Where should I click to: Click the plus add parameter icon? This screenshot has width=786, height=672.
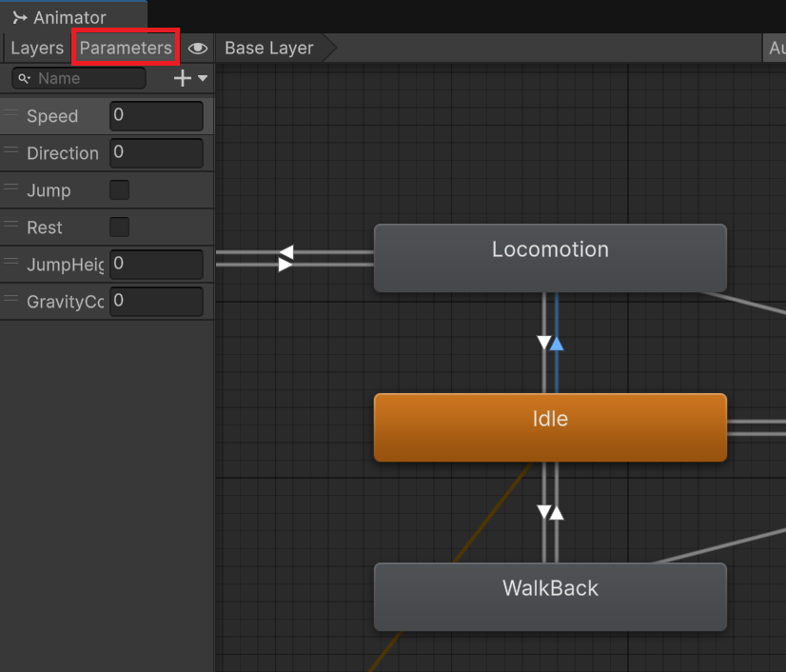pyautogui.click(x=183, y=79)
